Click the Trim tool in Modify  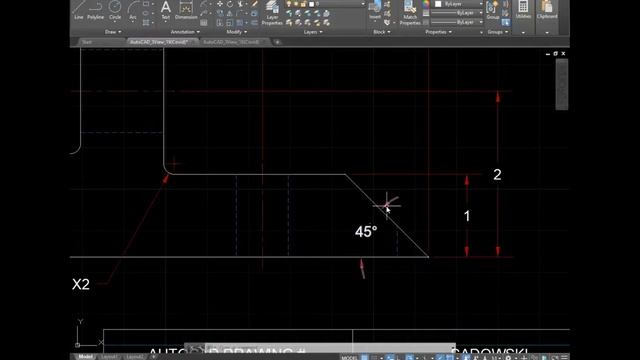click(x=240, y=4)
